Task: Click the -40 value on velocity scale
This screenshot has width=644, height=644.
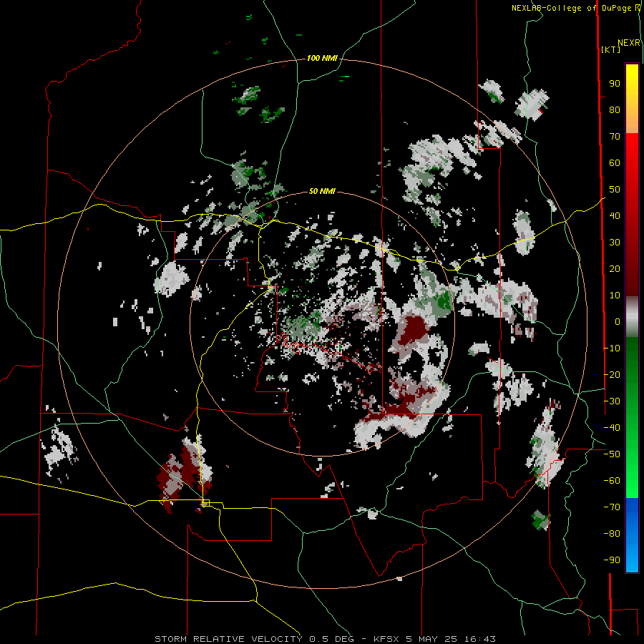Action: 612,428
